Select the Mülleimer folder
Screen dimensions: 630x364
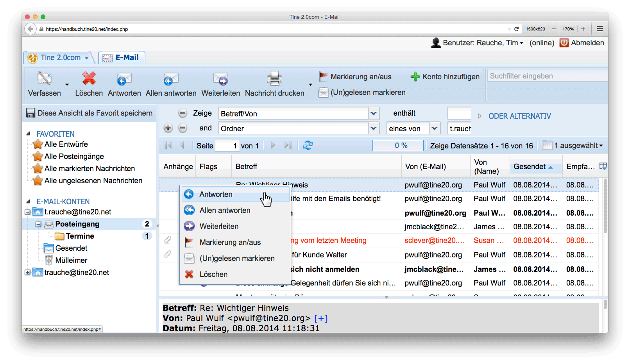click(71, 261)
